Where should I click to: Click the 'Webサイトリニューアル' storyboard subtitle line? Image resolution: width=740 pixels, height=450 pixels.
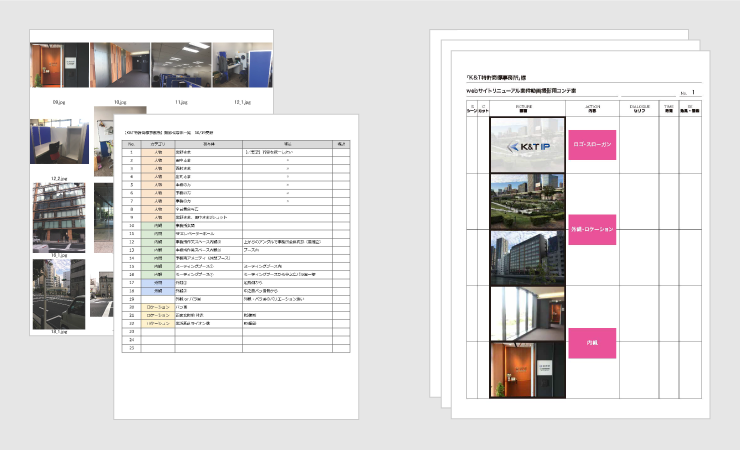pos(521,91)
